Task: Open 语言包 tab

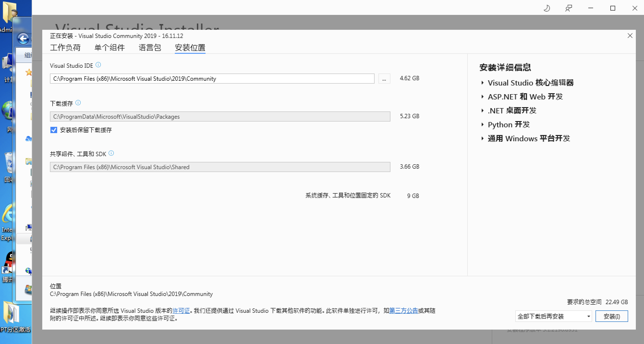Action: (x=150, y=48)
